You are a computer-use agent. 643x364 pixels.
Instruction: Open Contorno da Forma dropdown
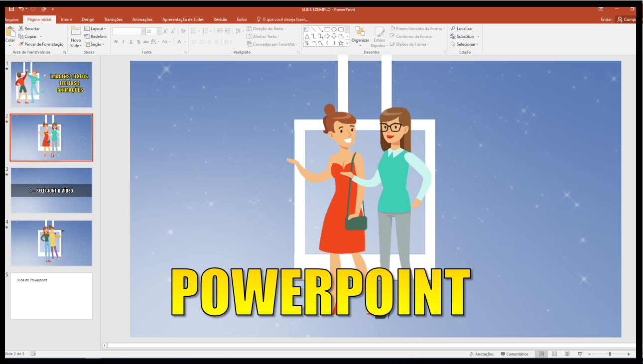tap(411, 36)
